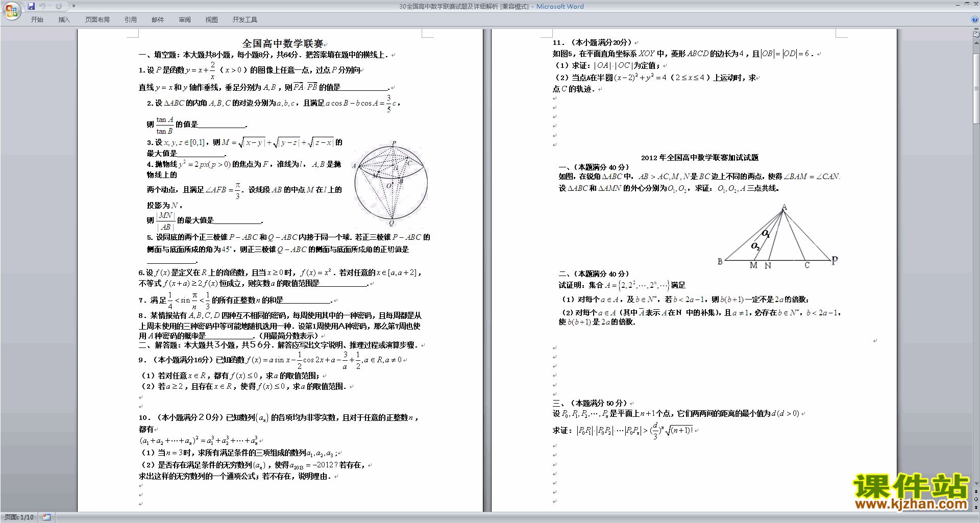Click question 7 text about 正整数n的和
980x523 pixels.
(235, 301)
